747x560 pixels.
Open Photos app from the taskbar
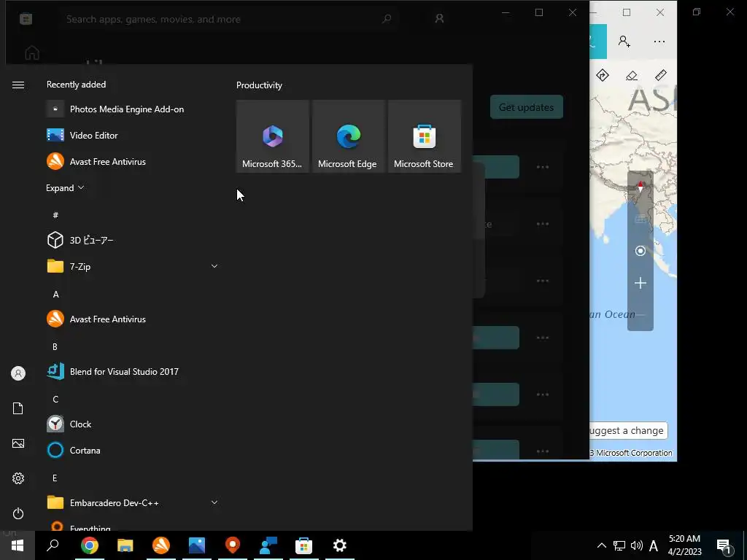pos(197,545)
